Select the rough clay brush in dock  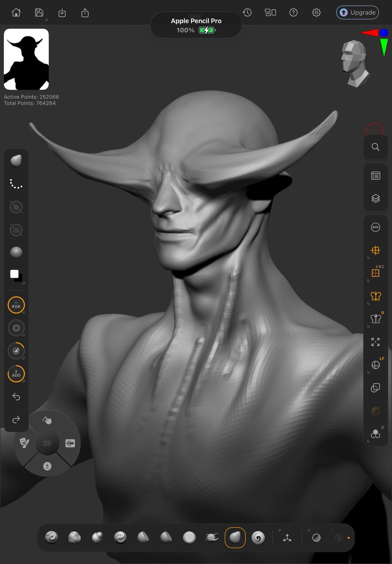pos(74,537)
